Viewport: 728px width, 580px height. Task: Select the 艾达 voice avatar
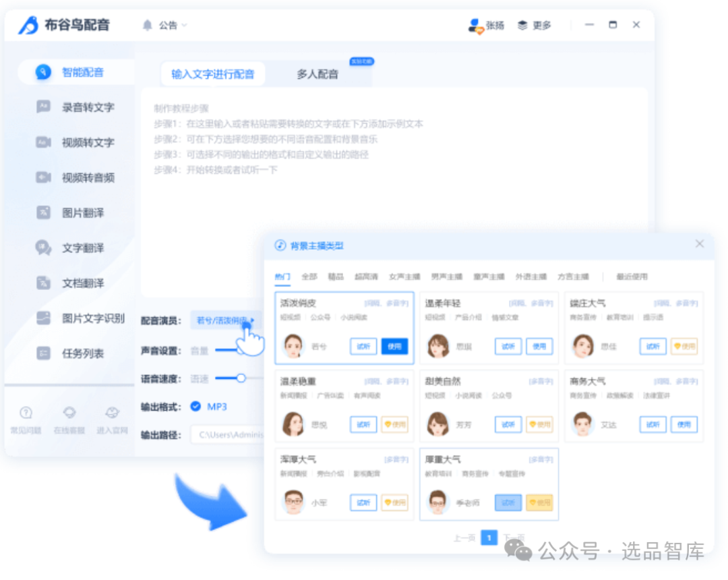pos(582,424)
